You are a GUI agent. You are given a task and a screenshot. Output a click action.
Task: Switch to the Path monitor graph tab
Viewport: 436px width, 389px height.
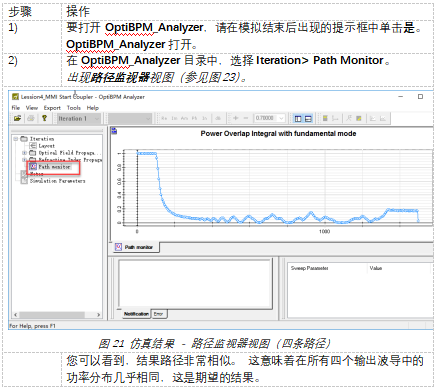[x=136, y=247]
